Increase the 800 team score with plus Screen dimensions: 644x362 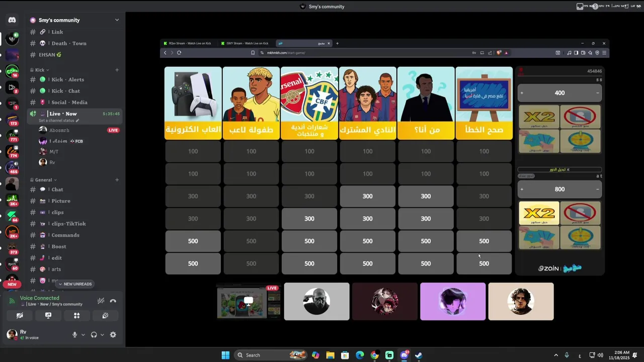[x=522, y=190]
